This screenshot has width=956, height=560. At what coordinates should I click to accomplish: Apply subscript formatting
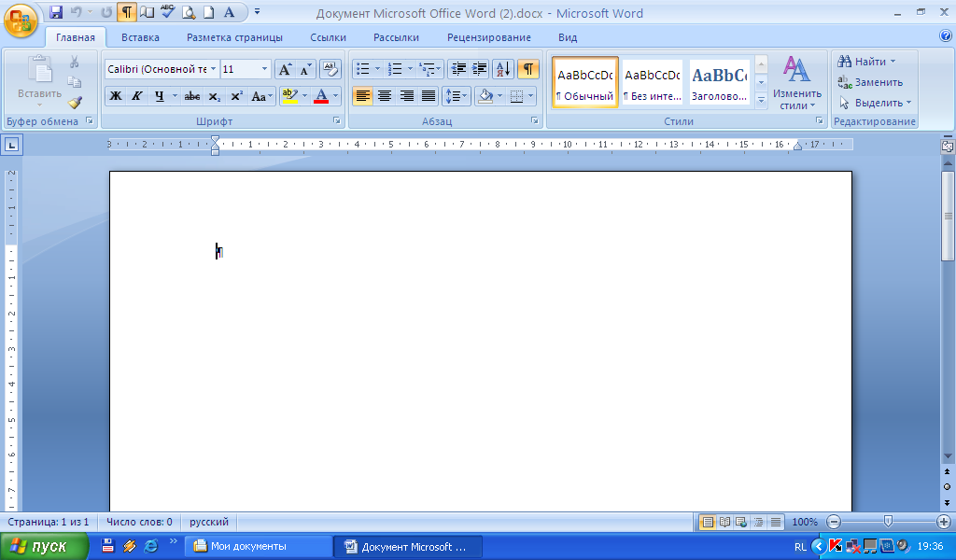(214, 96)
